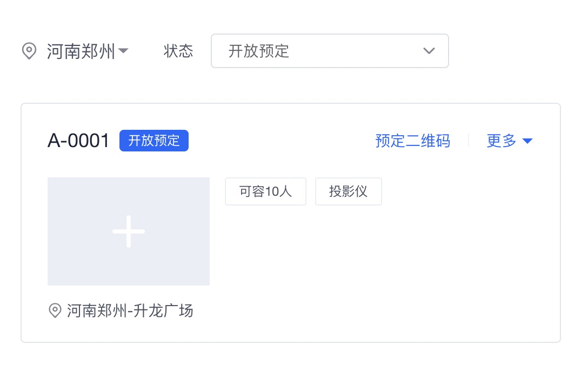Click the 河南郑州-升龙广场 address text
This screenshot has width=588, height=371.
click(130, 310)
